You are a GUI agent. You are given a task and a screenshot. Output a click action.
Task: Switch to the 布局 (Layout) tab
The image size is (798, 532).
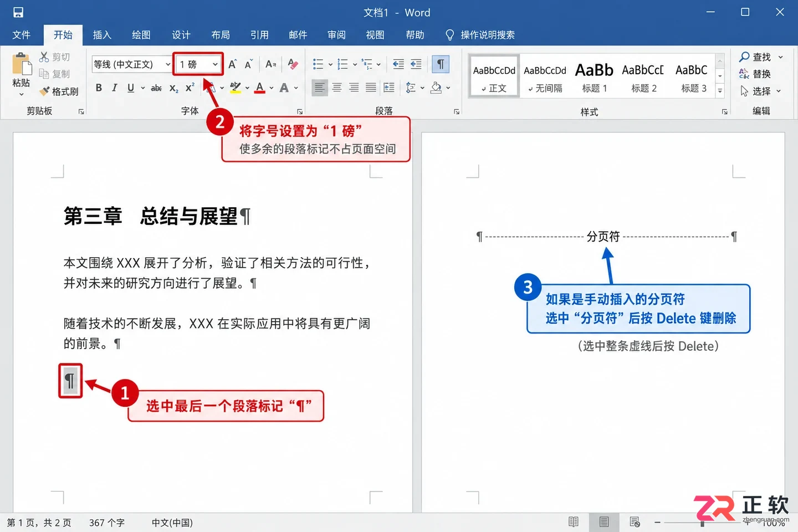221,35
